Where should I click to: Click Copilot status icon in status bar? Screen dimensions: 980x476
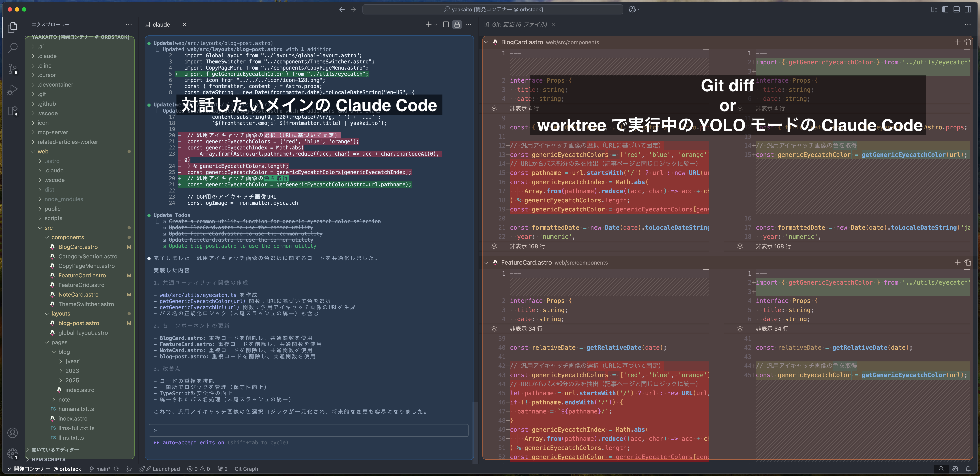pos(955,469)
